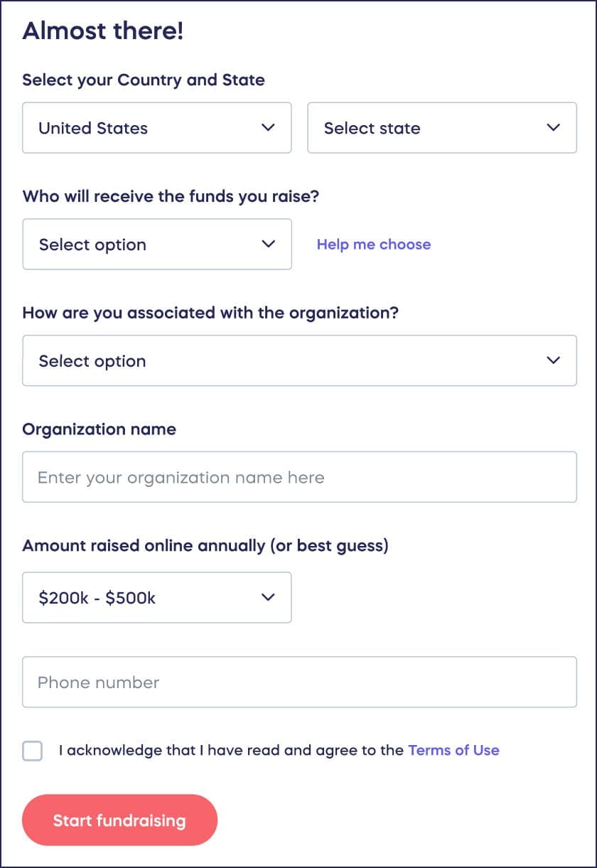Image resolution: width=597 pixels, height=868 pixels.
Task: Click the chevron arrow beside Select state
Action: point(553,128)
